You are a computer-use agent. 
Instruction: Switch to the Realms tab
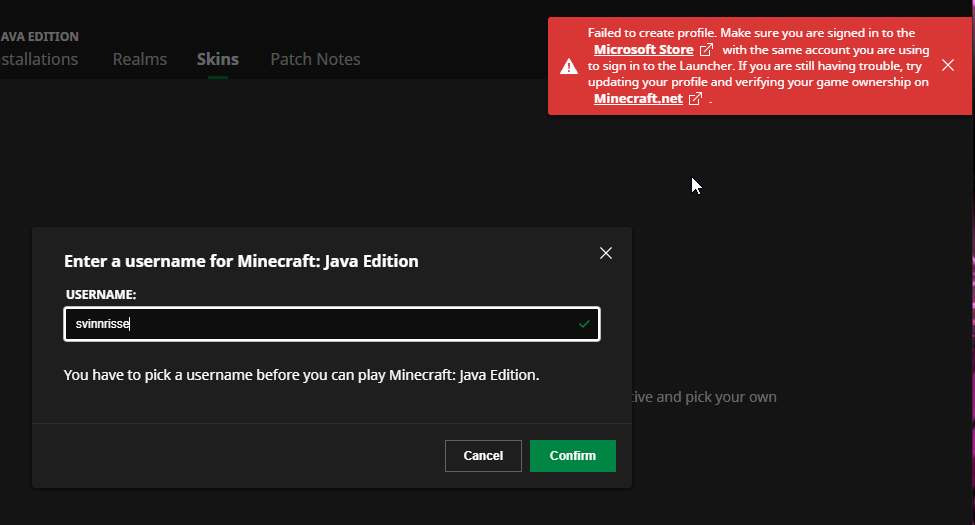pos(140,59)
